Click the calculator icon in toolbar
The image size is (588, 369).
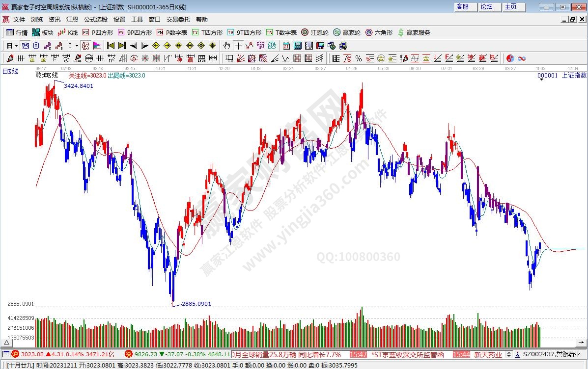(x=297, y=46)
